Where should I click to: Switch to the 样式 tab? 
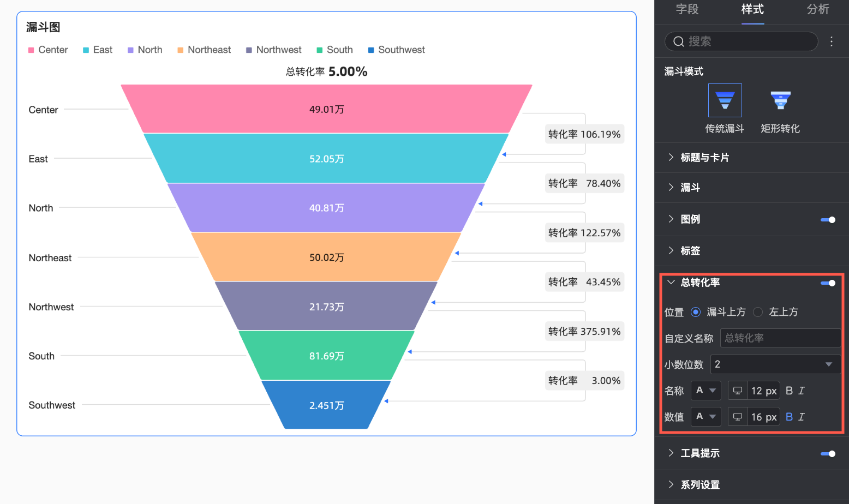[752, 9]
